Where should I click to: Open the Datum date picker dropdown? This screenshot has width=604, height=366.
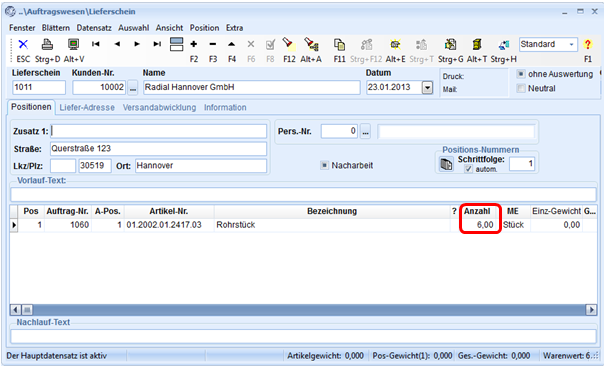point(427,88)
